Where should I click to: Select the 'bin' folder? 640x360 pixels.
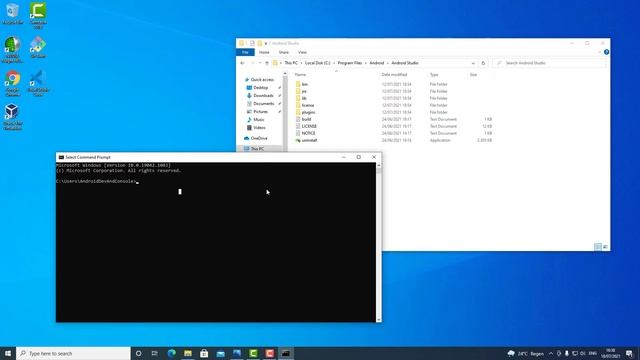[x=304, y=84]
